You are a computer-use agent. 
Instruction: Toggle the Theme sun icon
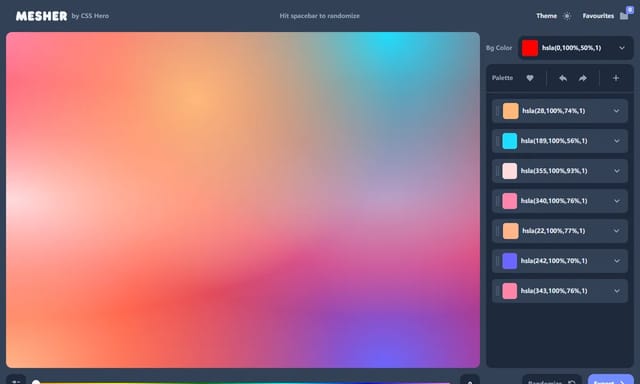pos(567,16)
